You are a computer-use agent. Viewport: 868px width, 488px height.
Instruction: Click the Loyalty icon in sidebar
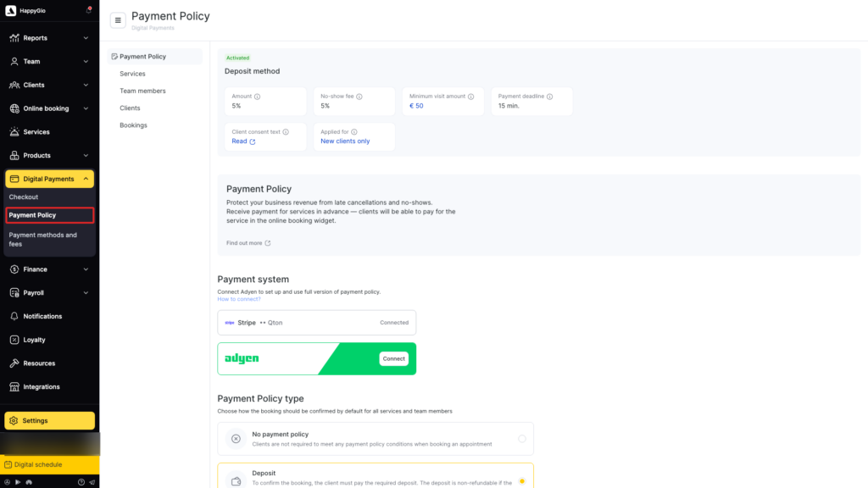(14, 340)
